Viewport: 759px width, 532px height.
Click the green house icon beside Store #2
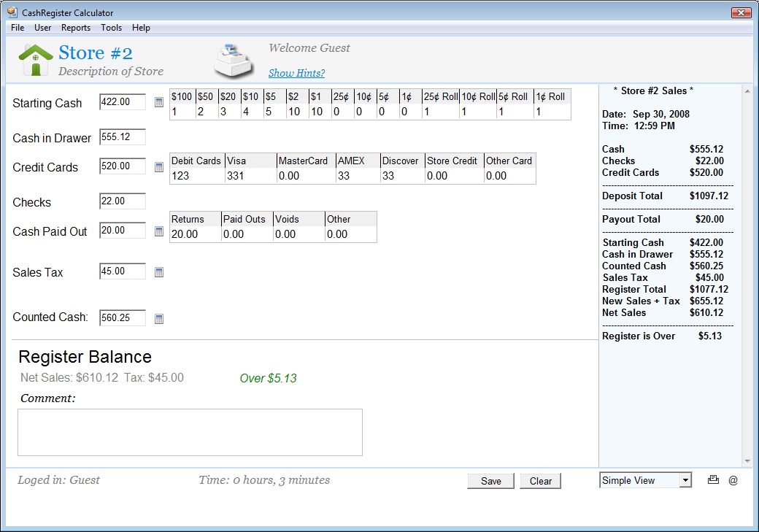click(x=36, y=58)
